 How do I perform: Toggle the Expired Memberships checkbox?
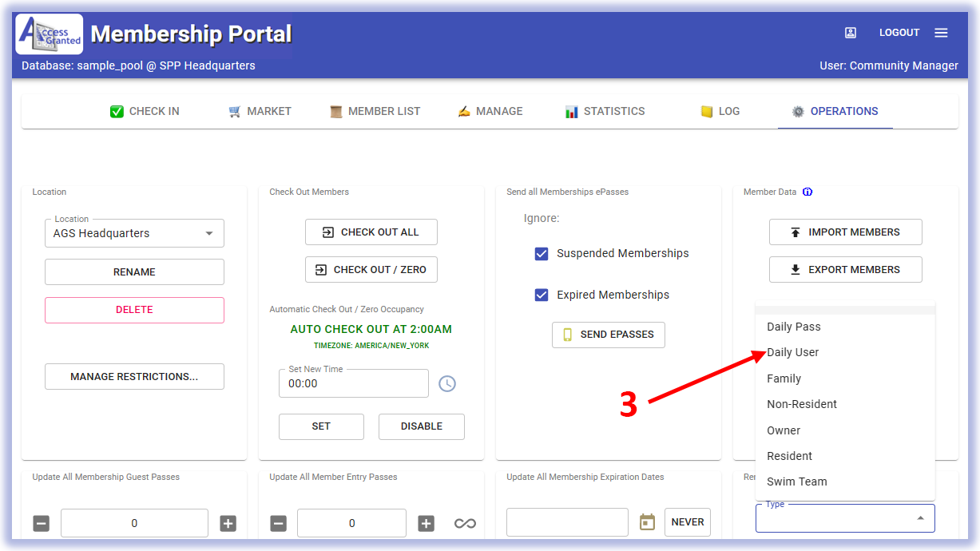[x=542, y=295]
